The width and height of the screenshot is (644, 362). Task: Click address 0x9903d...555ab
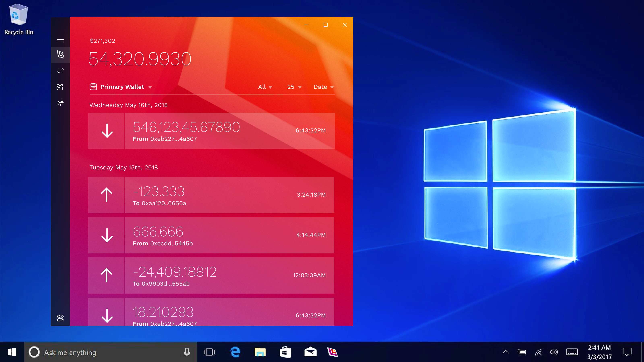coord(165,284)
